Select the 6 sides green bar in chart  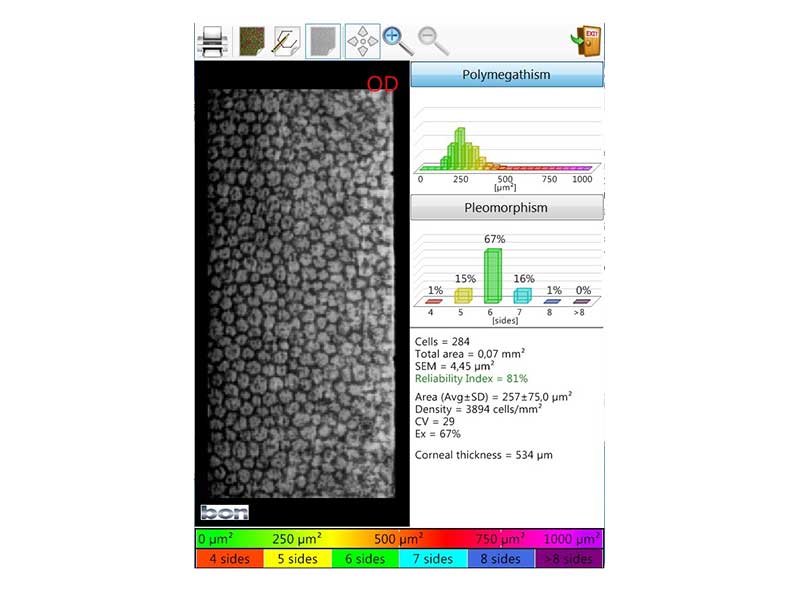click(492, 275)
